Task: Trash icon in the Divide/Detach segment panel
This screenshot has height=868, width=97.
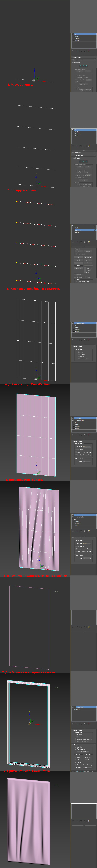Action: click(x=84, y=242)
